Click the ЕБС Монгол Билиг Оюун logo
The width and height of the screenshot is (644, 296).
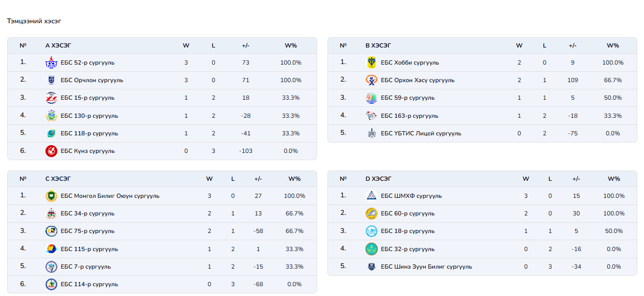51,196
